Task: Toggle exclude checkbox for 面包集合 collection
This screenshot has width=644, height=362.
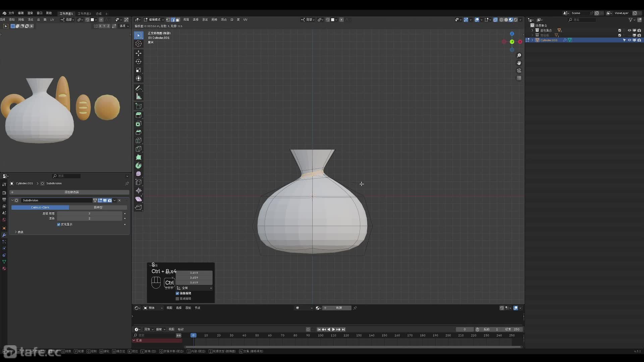Action: pos(620,31)
